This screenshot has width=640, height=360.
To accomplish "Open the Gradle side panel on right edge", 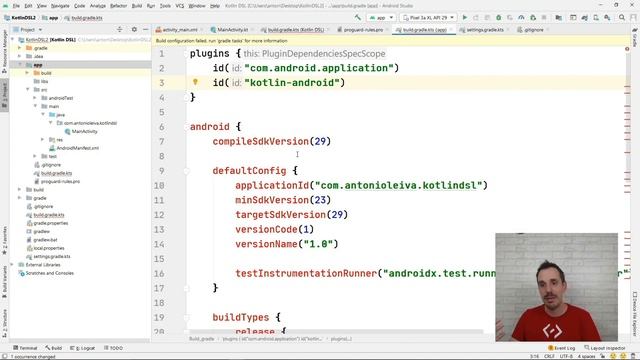I will [x=635, y=38].
